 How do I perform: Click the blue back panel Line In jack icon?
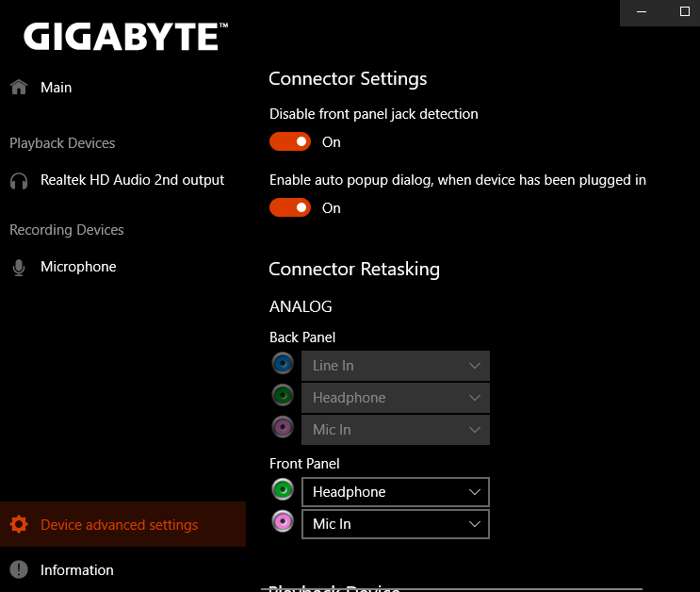[283, 363]
